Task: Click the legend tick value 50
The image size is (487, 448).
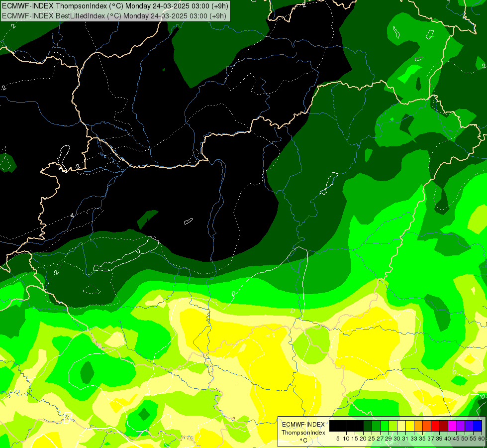Action: [x=465, y=439]
